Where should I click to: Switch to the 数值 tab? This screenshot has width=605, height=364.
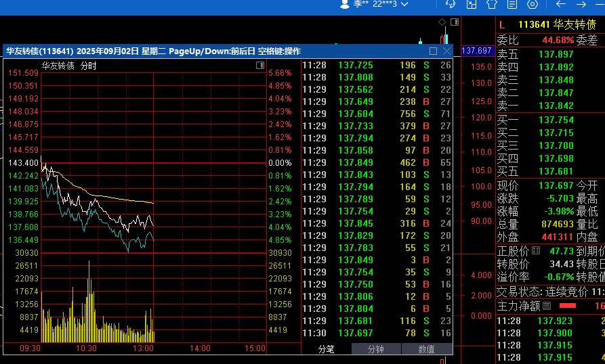[x=426, y=349]
